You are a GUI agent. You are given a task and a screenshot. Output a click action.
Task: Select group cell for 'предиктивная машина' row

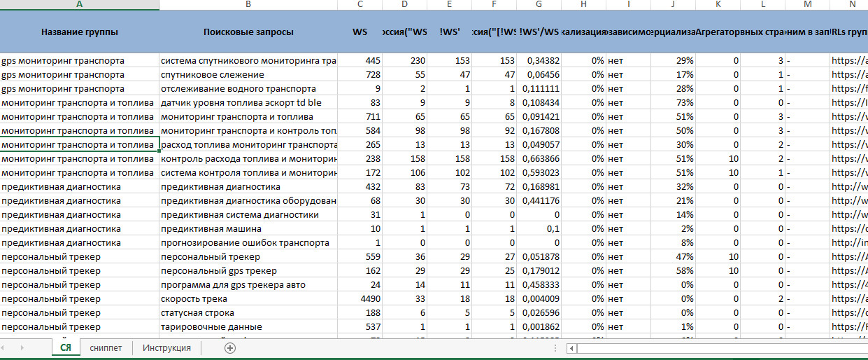79,229
